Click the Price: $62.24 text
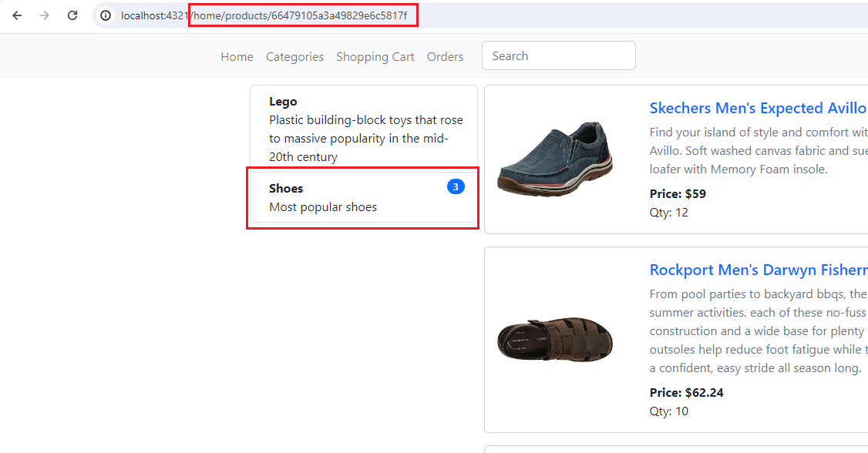The image size is (868, 453). click(x=686, y=393)
